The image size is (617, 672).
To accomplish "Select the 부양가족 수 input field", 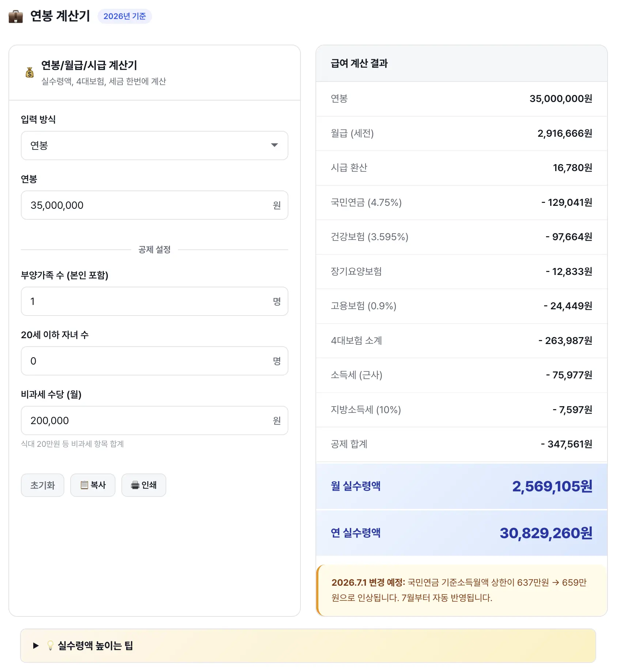I will pyautogui.click(x=154, y=301).
